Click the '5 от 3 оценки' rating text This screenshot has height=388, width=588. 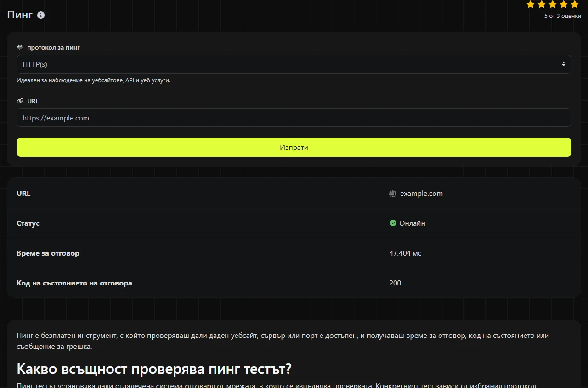[562, 16]
